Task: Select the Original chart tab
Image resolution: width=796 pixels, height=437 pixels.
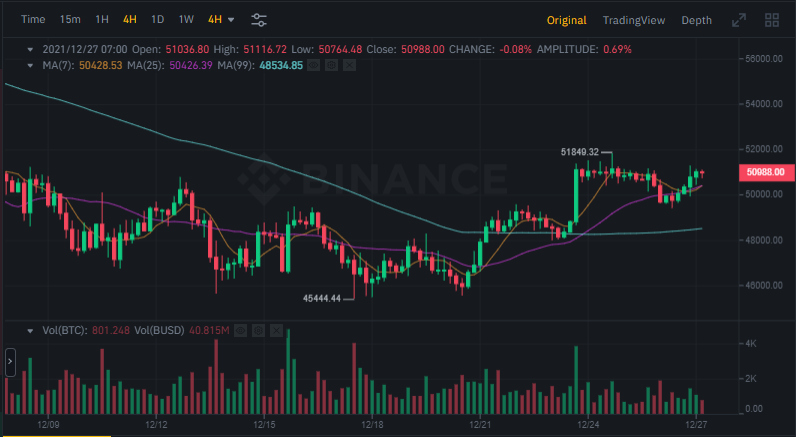Action: coord(566,20)
